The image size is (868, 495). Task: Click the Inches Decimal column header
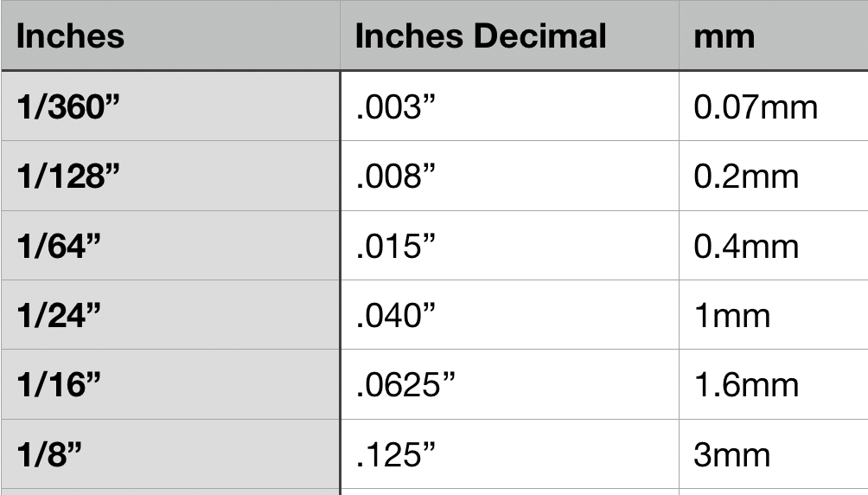point(481,36)
